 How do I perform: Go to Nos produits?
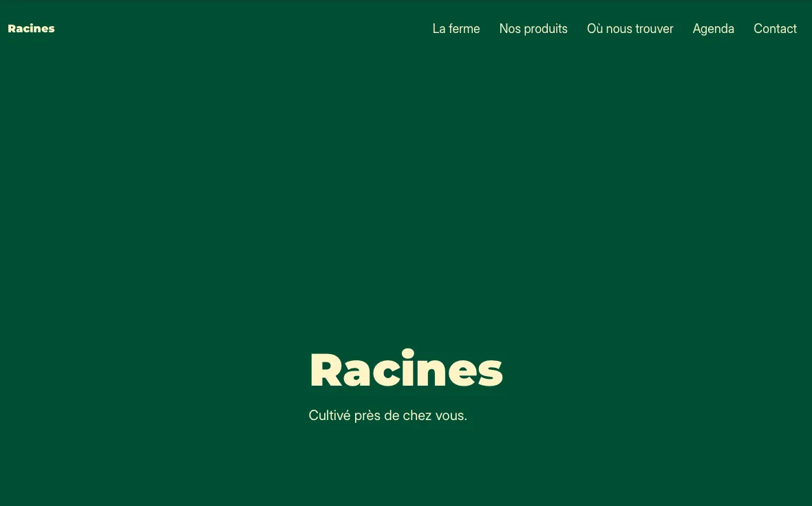click(x=533, y=28)
